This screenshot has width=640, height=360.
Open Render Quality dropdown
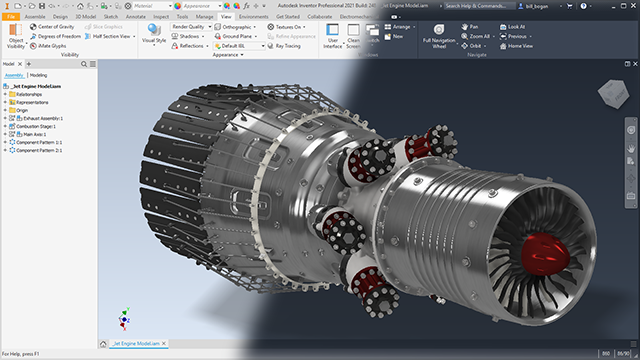coord(191,27)
